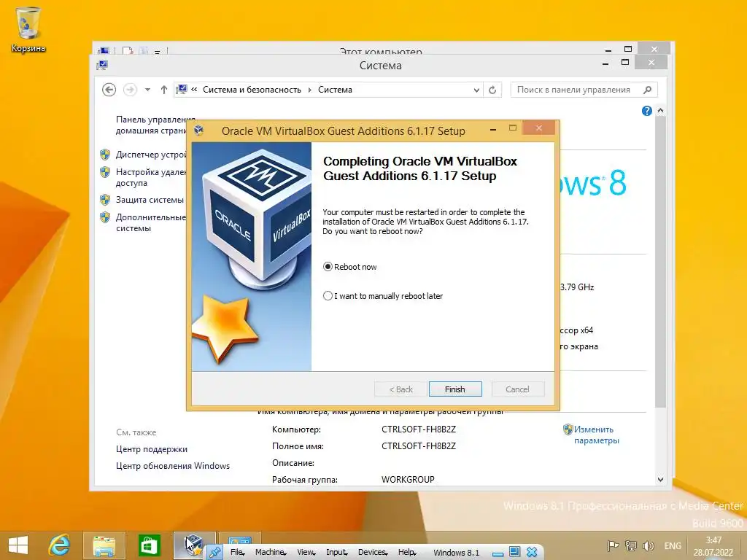The width and height of the screenshot is (747, 560).
Task: Click search magnifier icon in Система window
Action: (648, 90)
